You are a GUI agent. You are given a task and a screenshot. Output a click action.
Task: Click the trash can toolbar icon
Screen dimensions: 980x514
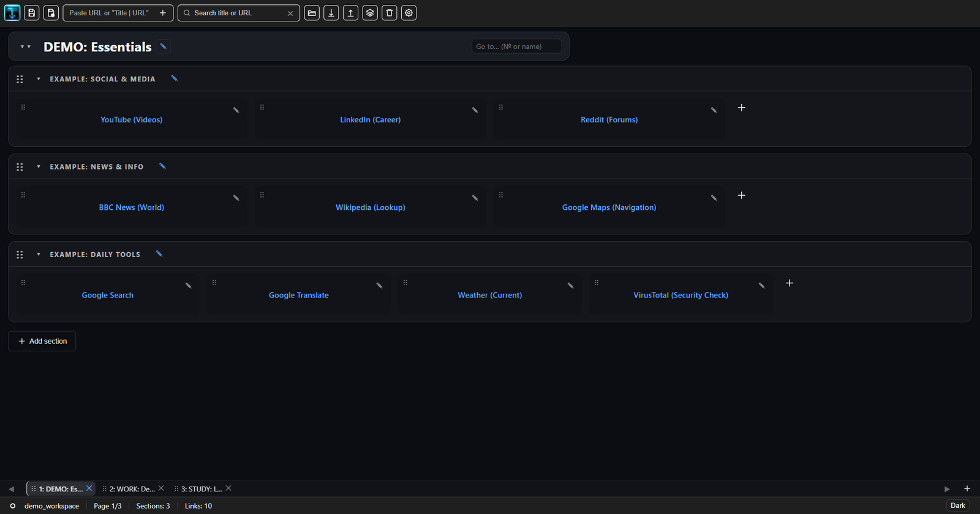point(390,13)
